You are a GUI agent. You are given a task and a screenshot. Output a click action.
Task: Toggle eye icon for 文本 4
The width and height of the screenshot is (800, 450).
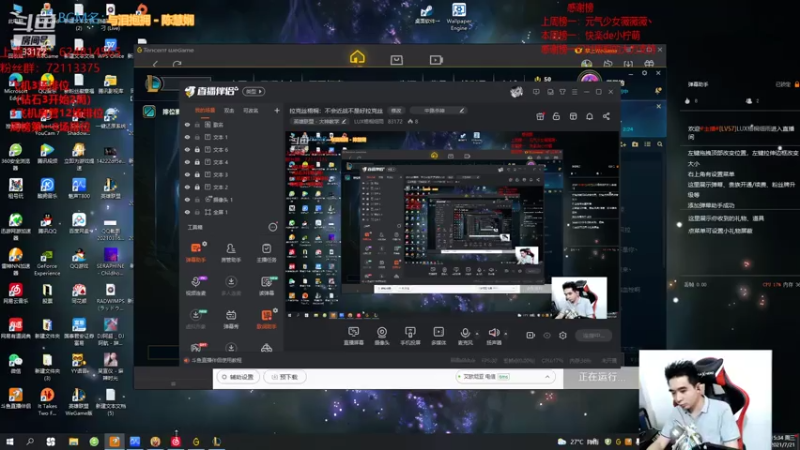point(187,162)
